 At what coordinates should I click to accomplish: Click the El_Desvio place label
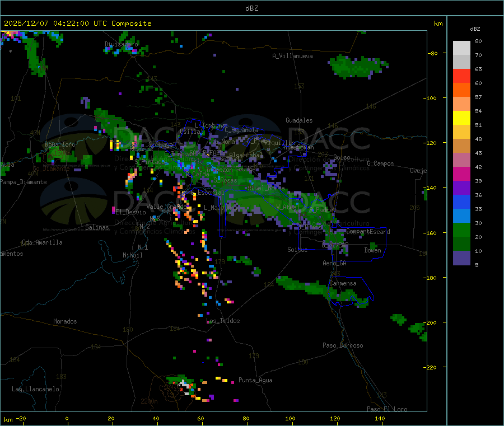pos(131,212)
